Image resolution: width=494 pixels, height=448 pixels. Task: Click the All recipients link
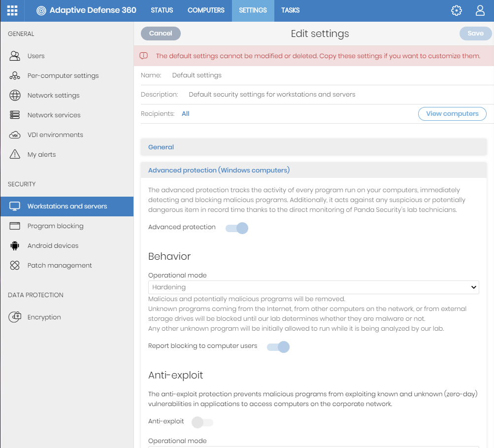pyautogui.click(x=186, y=114)
